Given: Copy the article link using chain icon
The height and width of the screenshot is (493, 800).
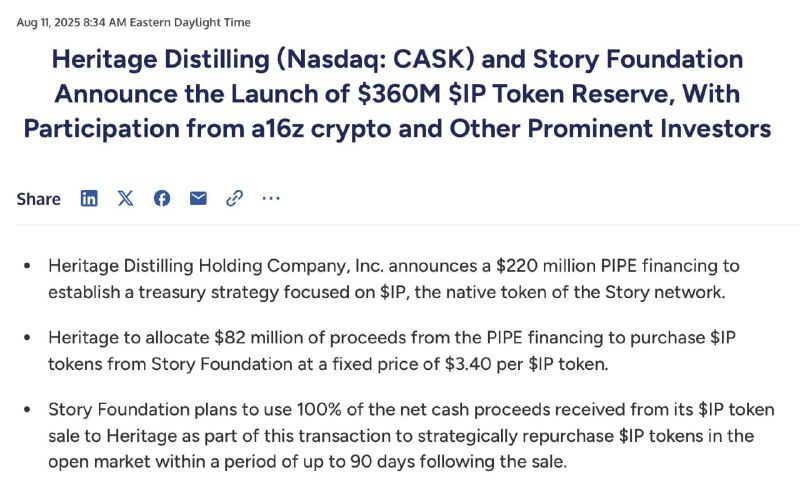Looking at the screenshot, I should tap(234, 198).
